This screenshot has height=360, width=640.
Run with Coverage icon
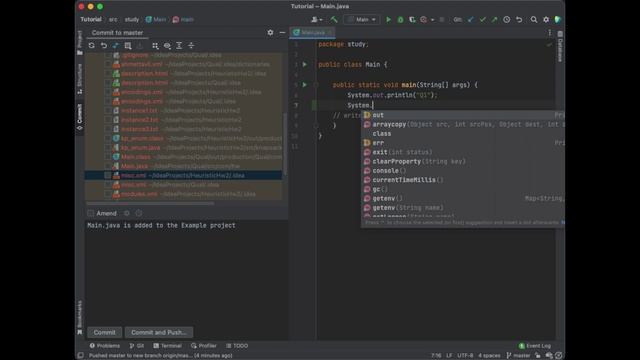[412, 19]
